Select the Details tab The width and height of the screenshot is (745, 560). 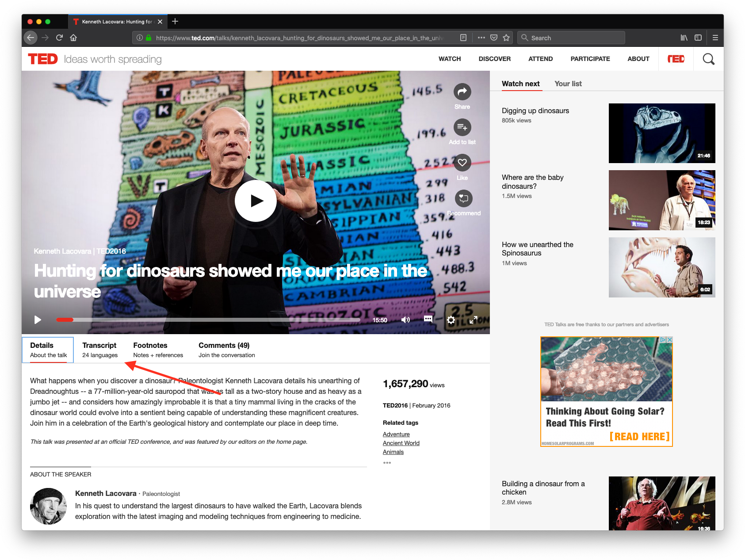point(48,350)
